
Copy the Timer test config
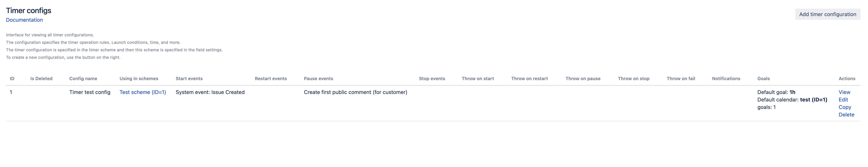tap(844, 107)
